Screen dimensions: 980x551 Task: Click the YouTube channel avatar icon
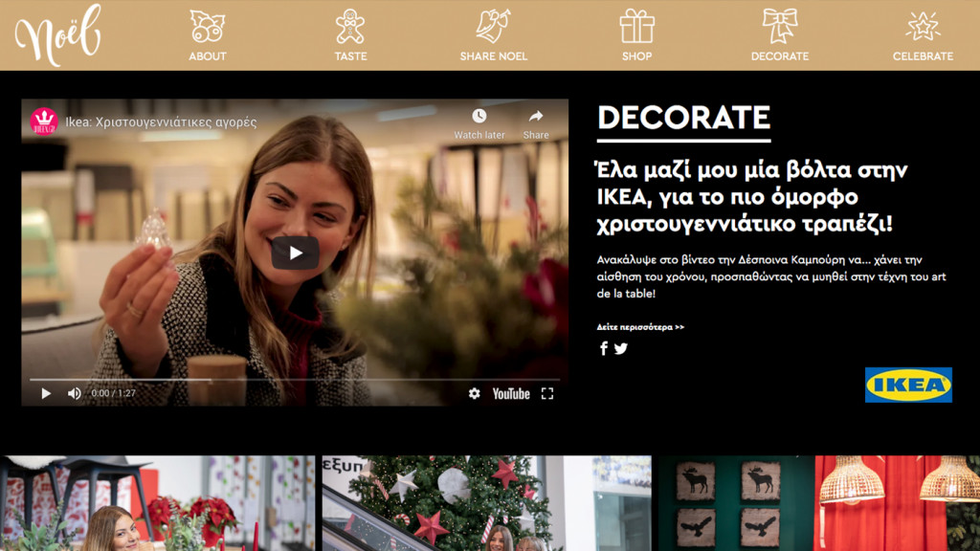coord(44,121)
